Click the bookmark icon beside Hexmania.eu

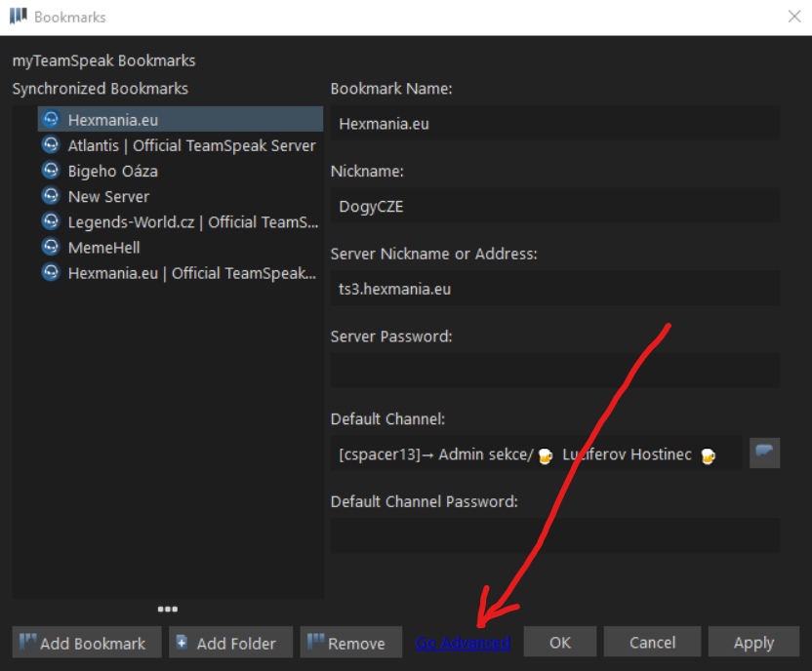point(50,119)
